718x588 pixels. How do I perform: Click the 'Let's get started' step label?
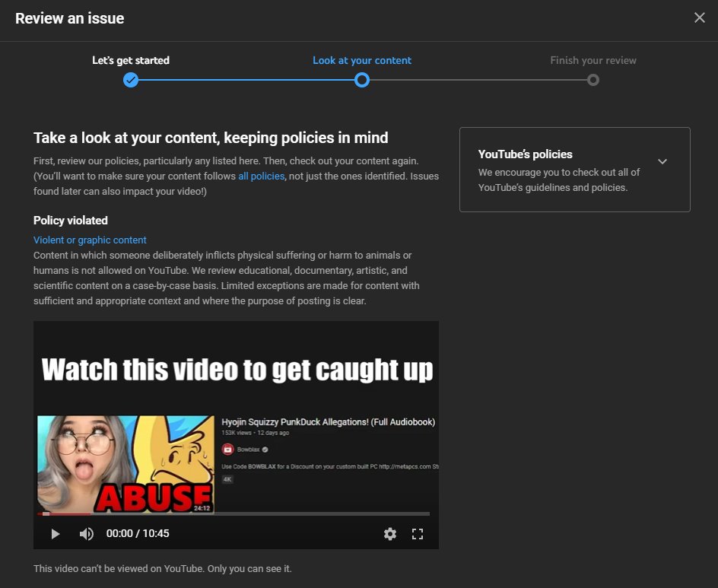(x=131, y=60)
